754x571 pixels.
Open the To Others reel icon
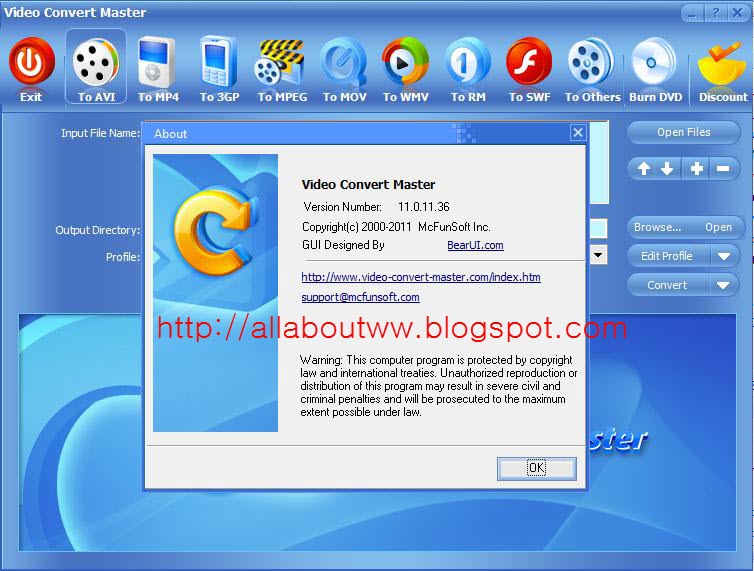pos(591,63)
